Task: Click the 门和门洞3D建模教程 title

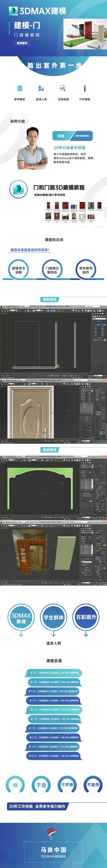Action: [x=59, y=188]
